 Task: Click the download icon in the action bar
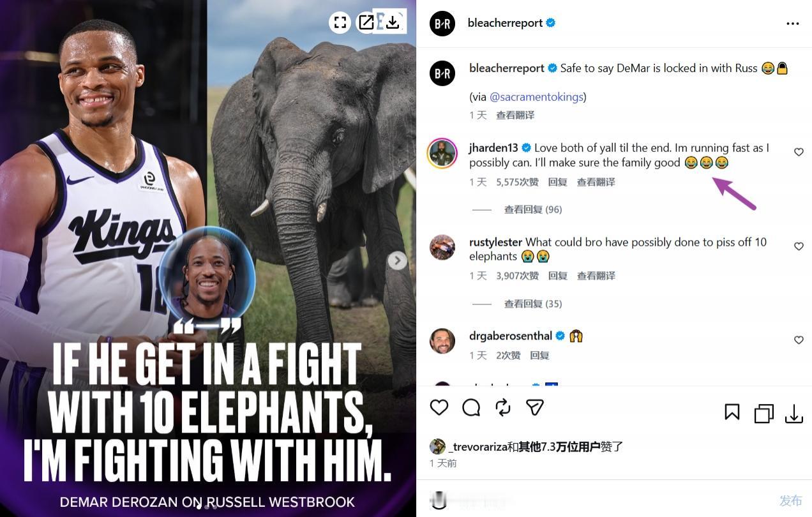pyautogui.click(x=793, y=414)
